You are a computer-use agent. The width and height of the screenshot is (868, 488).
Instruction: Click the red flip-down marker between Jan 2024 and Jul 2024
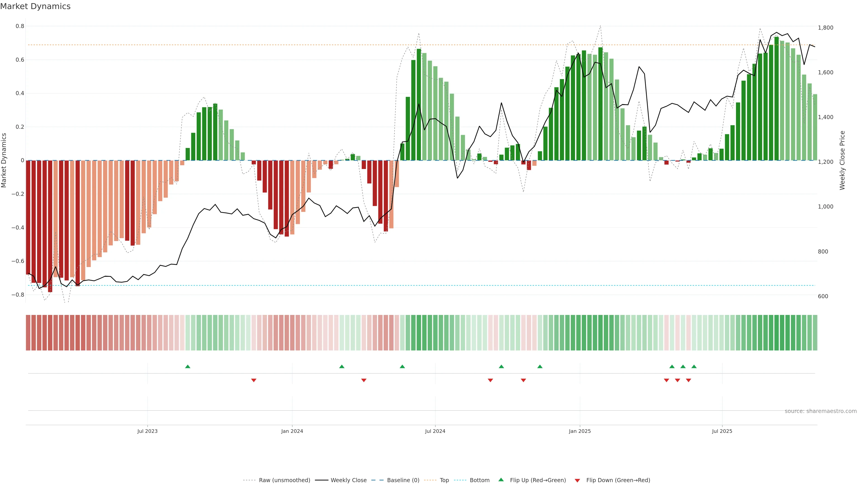pyautogui.click(x=363, y=380)
